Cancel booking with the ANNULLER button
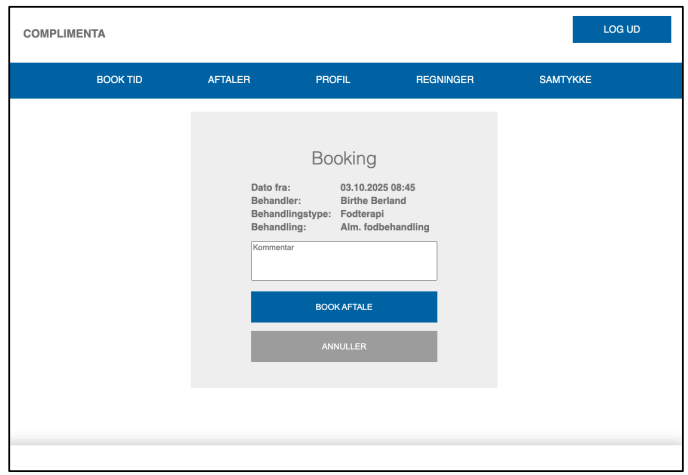Screen dimensions: 688x475 pyautogui.click(x=344, y=347)
